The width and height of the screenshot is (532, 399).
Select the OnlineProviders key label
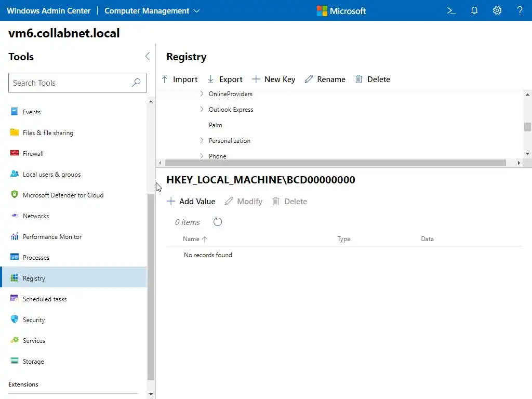click(x=231, y=94)
